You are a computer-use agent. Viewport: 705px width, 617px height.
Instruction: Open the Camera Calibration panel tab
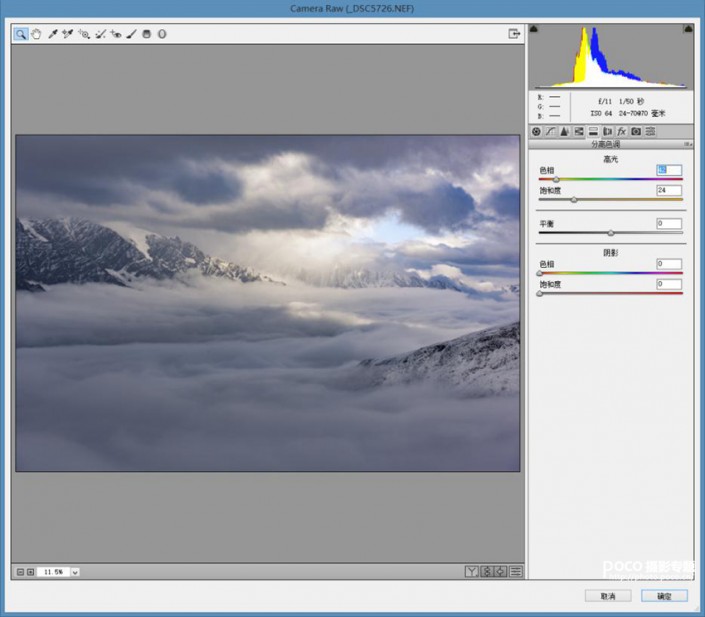click(x=635, y=131)
